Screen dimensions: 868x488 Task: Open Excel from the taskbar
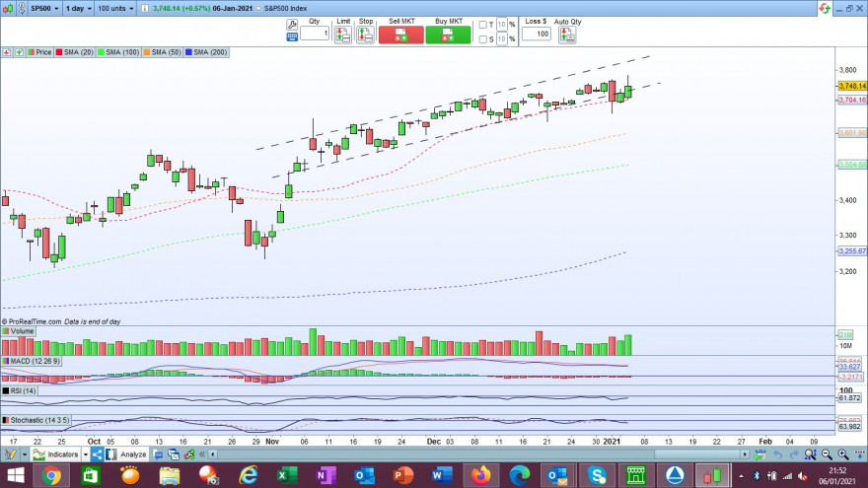[286, 476]
